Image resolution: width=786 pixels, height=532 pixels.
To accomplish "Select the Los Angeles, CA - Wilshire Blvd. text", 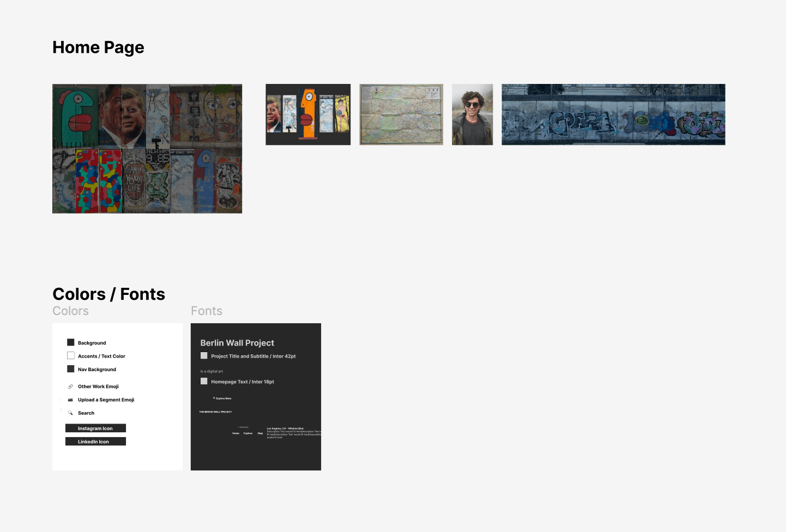I will pos(286,428).
